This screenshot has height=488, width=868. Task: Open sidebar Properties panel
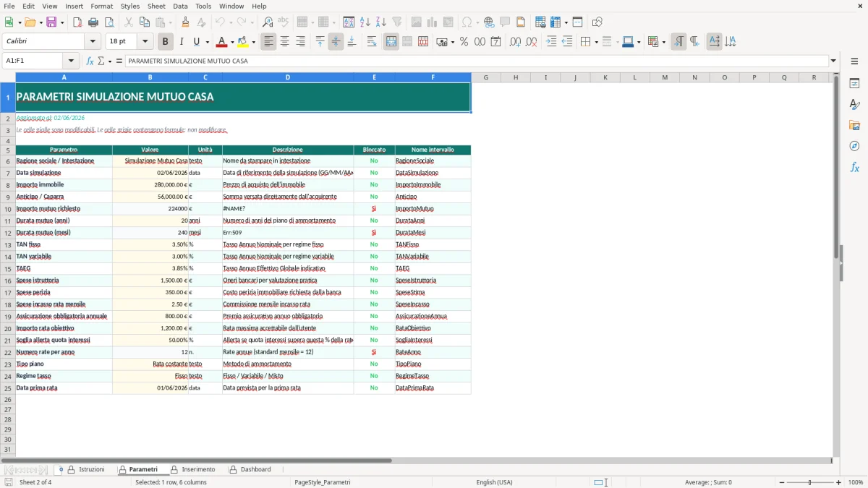click(x=854, y=83)
